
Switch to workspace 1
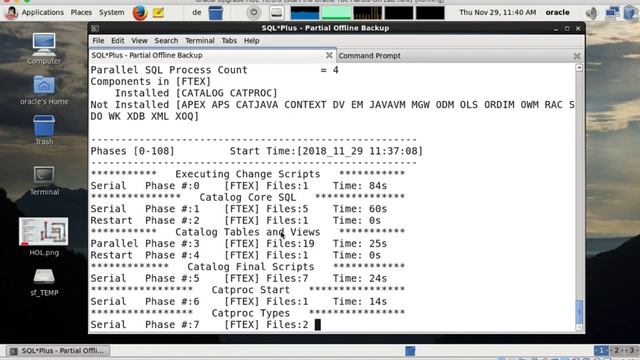pyautogui.click(x=601, y=350)
